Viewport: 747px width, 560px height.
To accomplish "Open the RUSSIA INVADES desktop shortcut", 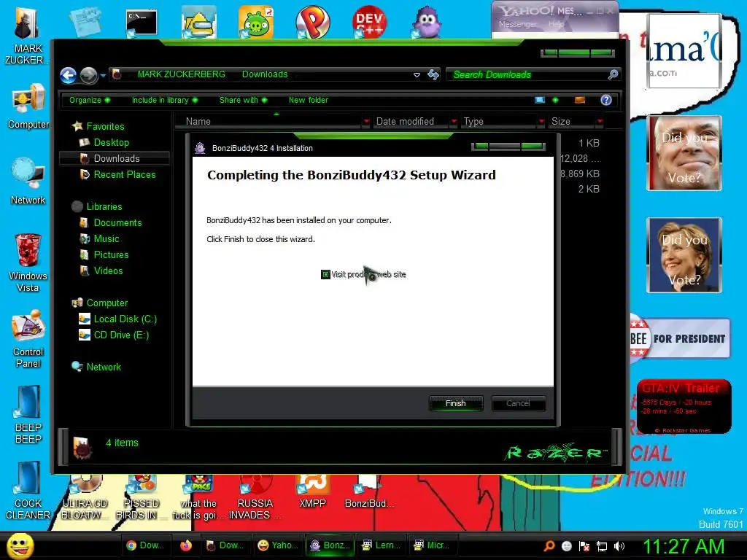I will (255, 497).
